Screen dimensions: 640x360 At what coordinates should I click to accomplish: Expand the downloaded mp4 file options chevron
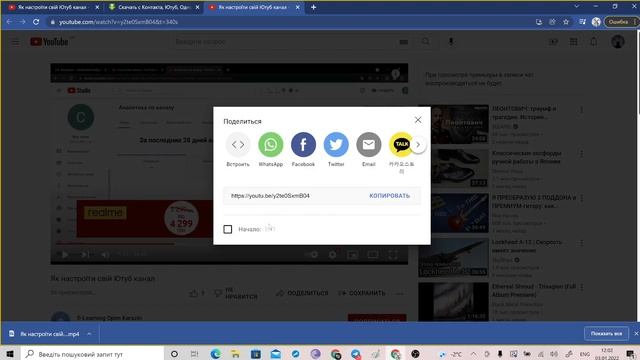click(x=89, y=334)
